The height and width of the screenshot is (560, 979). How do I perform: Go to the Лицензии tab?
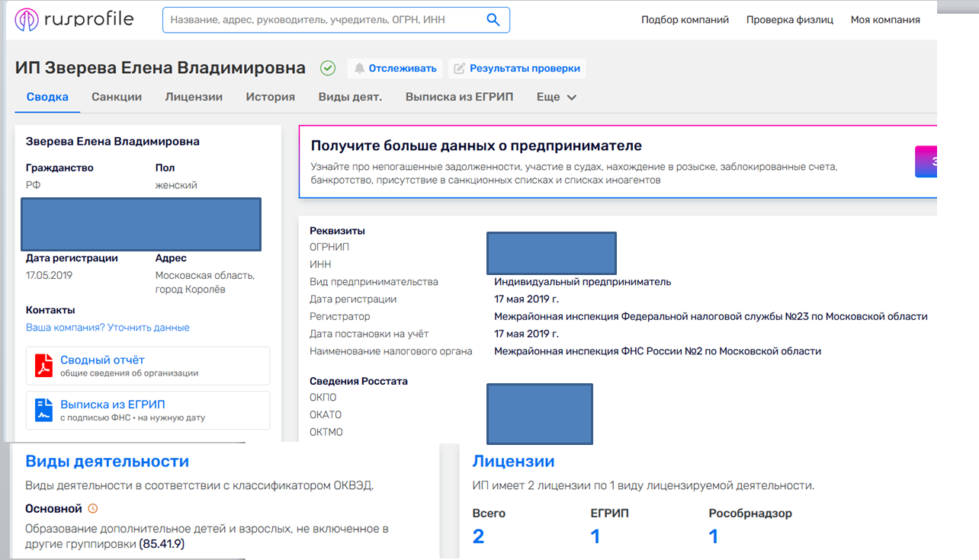pyautogui.click(x=194, y=98)
